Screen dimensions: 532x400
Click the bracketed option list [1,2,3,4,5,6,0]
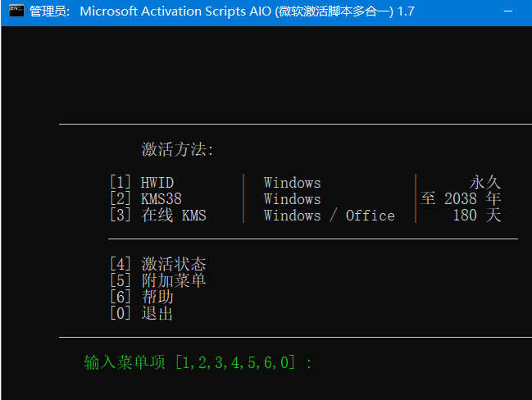235,362
